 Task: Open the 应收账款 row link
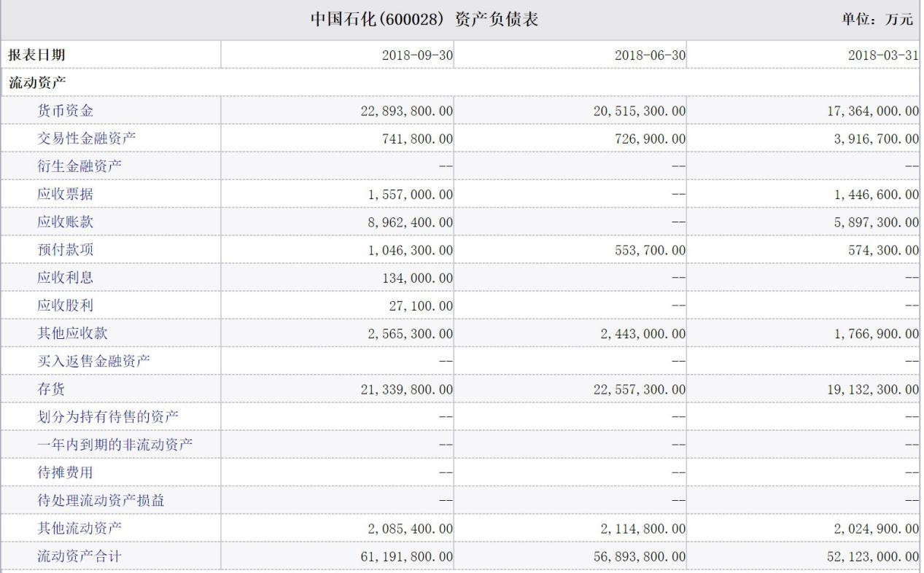(66, 222)
